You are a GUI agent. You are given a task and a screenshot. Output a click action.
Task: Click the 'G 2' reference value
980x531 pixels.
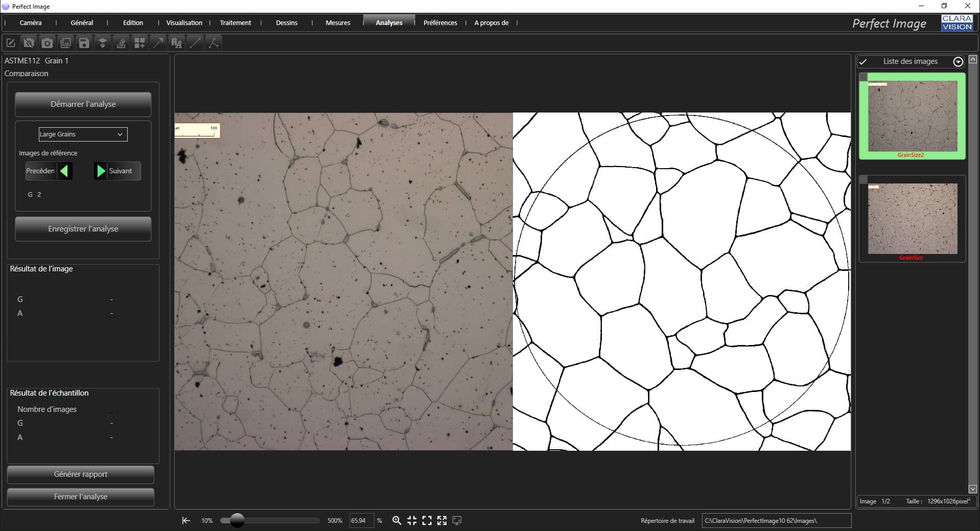click(34, 194)
